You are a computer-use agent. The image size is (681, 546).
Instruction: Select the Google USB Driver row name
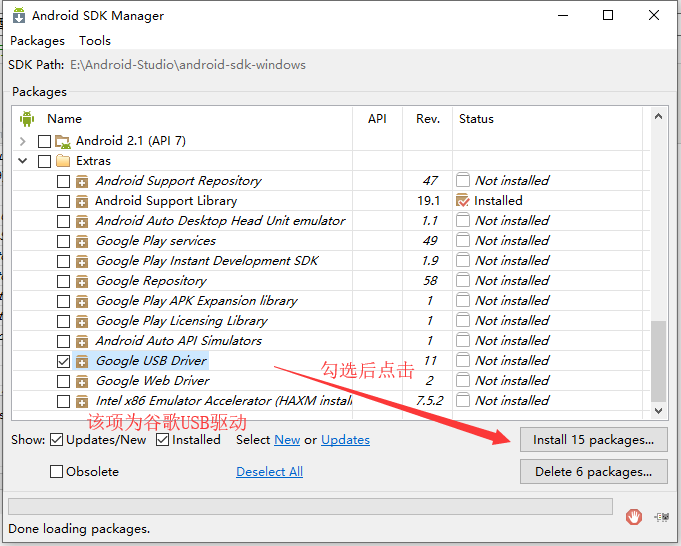point(151,361)
